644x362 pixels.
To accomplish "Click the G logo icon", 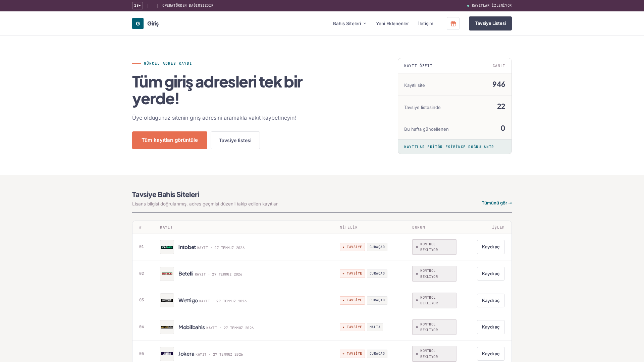I will click(x=138, y=23).
